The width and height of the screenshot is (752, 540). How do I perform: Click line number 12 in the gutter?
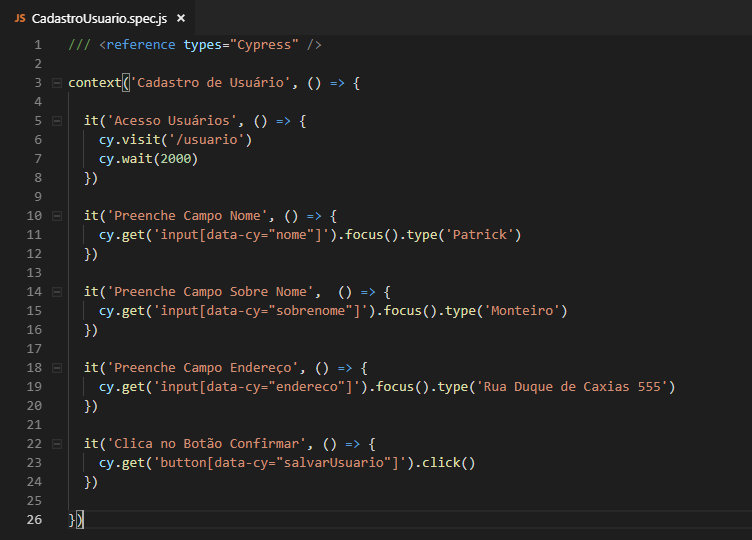point(34,273)
